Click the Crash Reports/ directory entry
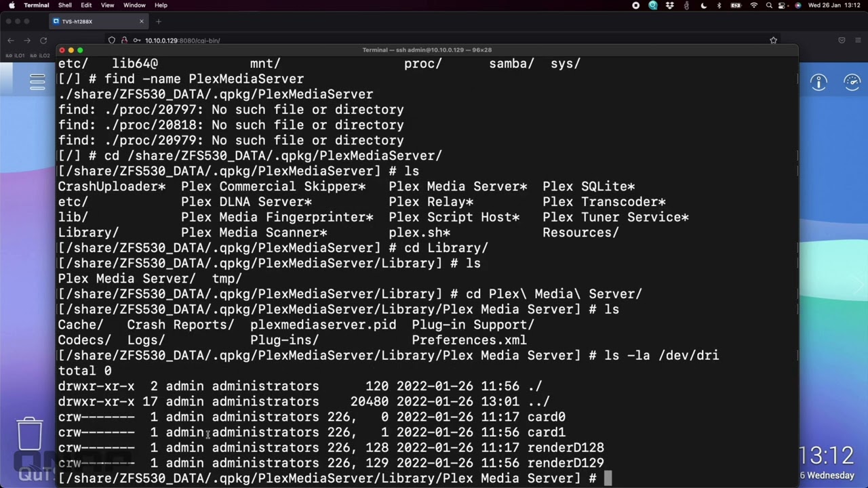 (x=181, y=325)
